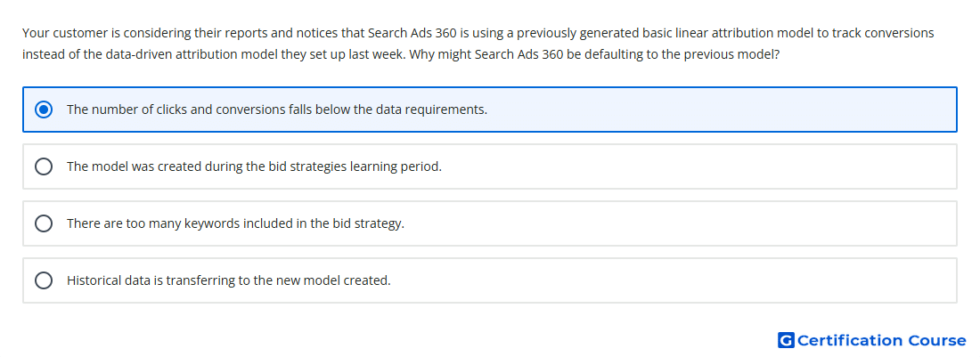Select the too many keywords radio button

point(44,223)
